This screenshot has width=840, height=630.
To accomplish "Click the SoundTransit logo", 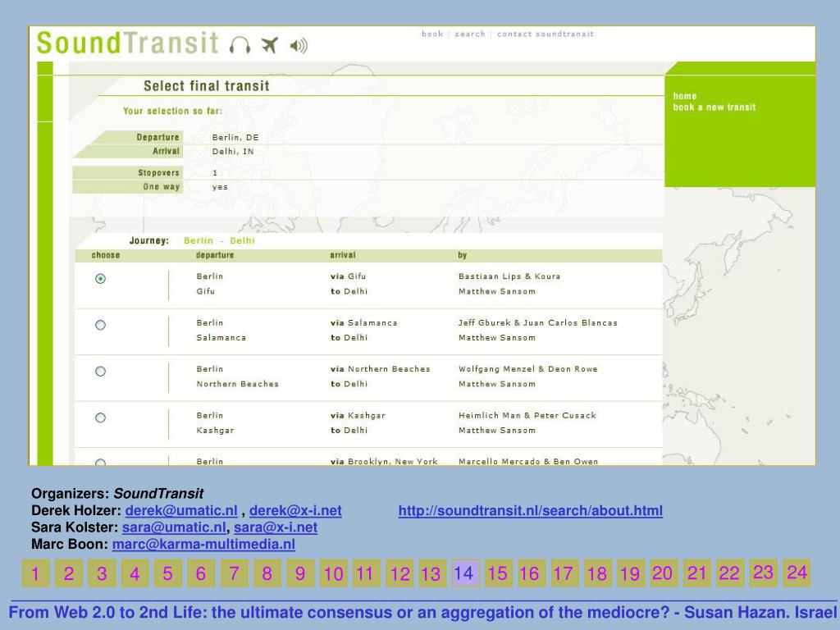I will 127,43.
